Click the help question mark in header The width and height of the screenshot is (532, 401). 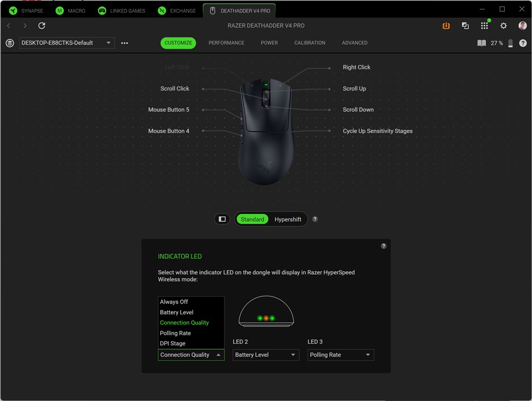[x=523, y=43]
